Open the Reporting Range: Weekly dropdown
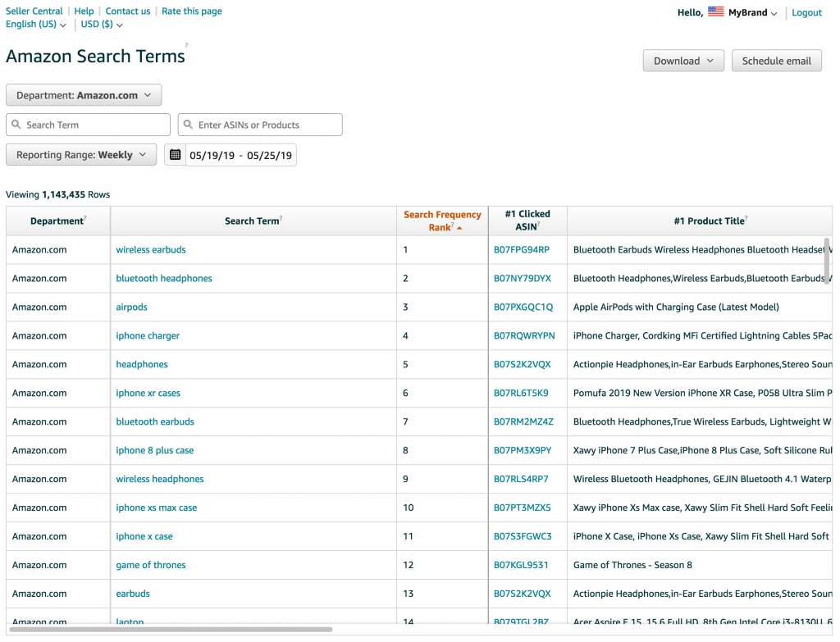Image resolution: width=840 pixels, height=642 pixels. click(x=81, y=155)
